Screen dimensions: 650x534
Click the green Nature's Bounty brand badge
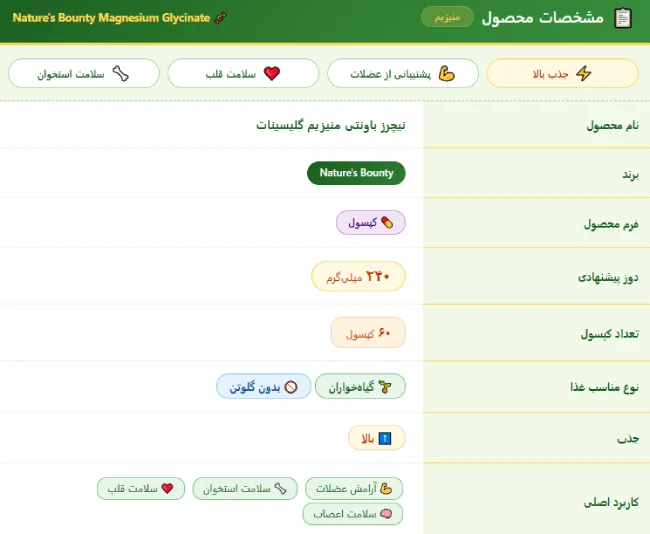tap(356, 173)
